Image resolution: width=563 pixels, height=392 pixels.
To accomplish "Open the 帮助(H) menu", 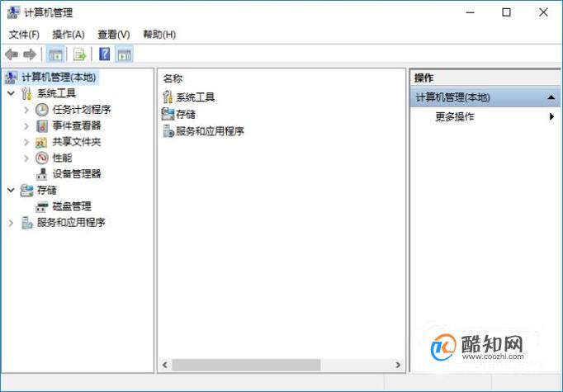I will pyautogui.click(x=159, y=35).
